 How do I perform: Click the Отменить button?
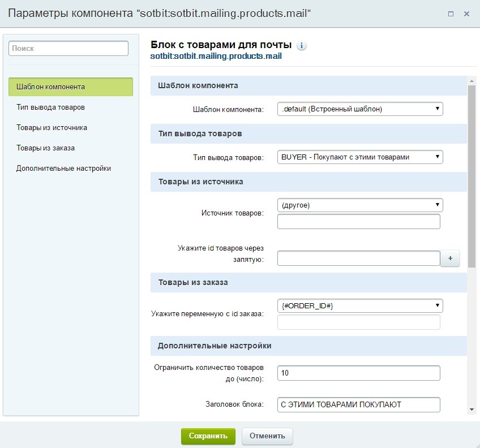(x=267, y=436)
